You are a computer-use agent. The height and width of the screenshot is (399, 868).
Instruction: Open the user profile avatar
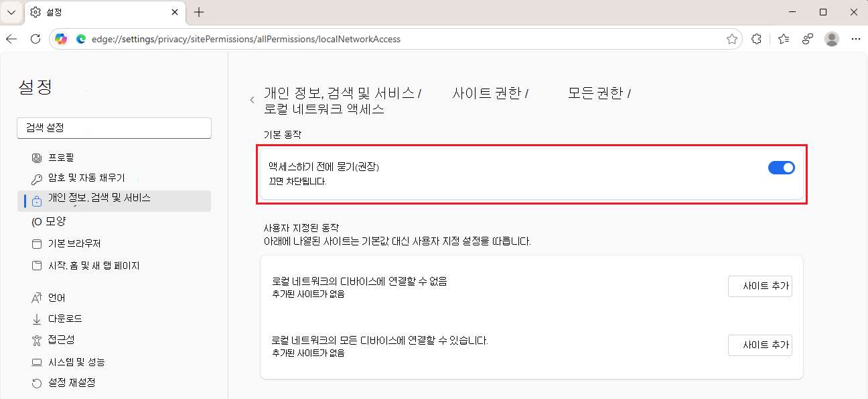[x=832, y=39]
